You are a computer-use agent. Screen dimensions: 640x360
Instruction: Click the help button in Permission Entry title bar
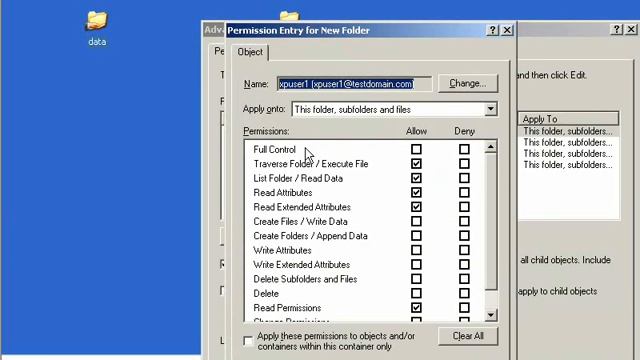492,30
